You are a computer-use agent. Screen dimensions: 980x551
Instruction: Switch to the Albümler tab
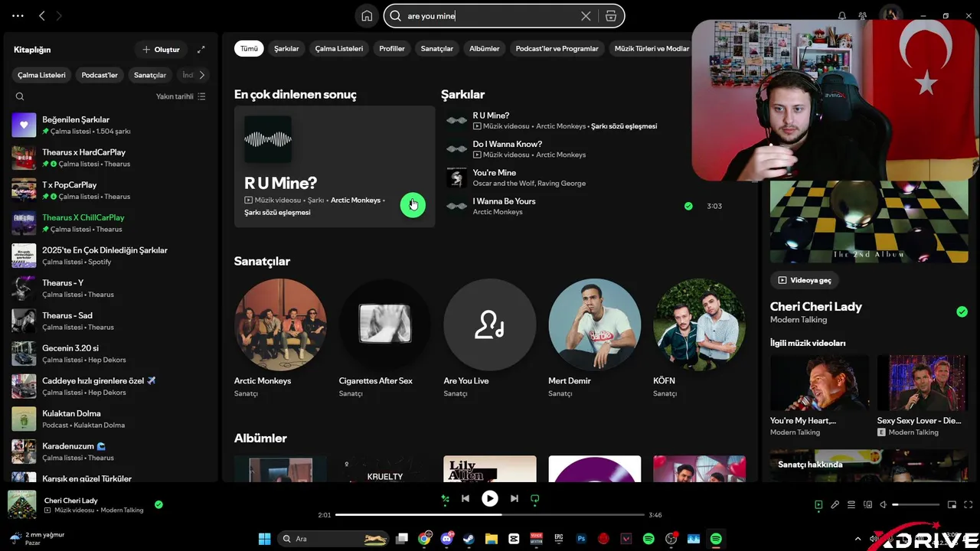click(x=484, y=48)
